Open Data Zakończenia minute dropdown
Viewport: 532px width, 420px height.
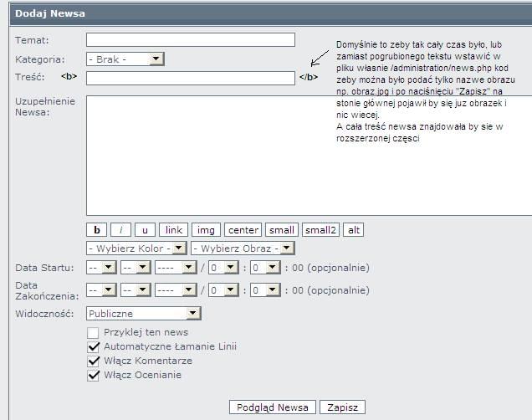[265, 290]
